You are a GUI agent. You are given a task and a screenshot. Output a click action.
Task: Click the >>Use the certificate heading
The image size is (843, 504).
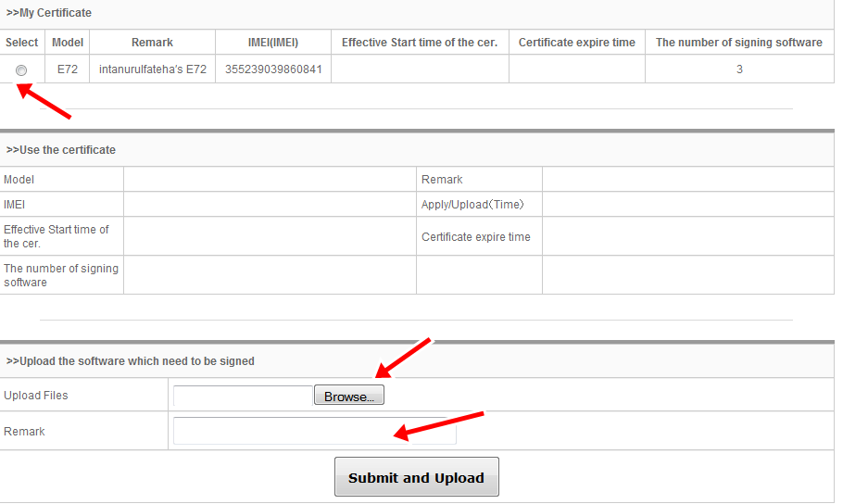[61, 150]
